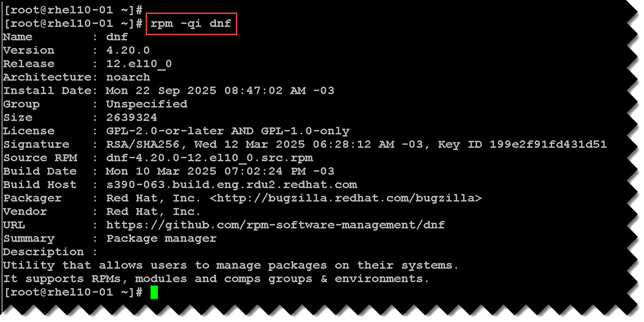Screen dimensions: 644x322
Task: Click the Name value dnf
Action: pyautogui.click(x=117, y=37)
